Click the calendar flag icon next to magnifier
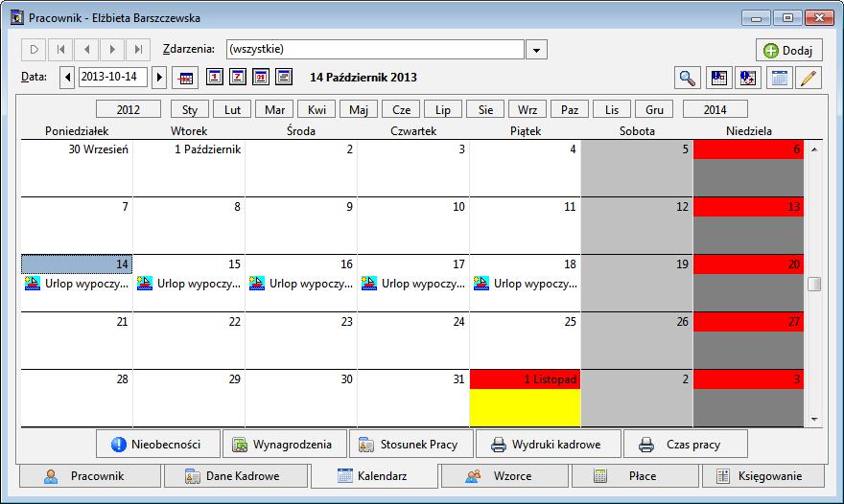This screenshot has height=504, width=844. tap(718, 78)
